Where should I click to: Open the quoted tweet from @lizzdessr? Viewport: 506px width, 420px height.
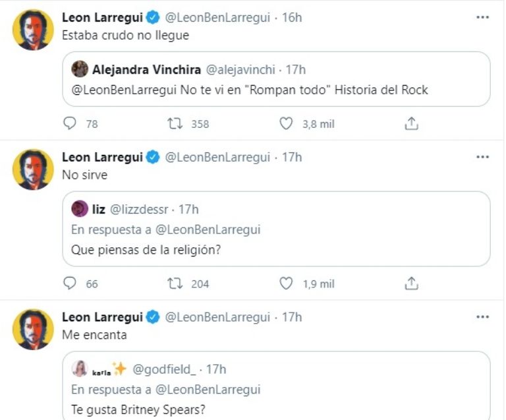(276, 229)
